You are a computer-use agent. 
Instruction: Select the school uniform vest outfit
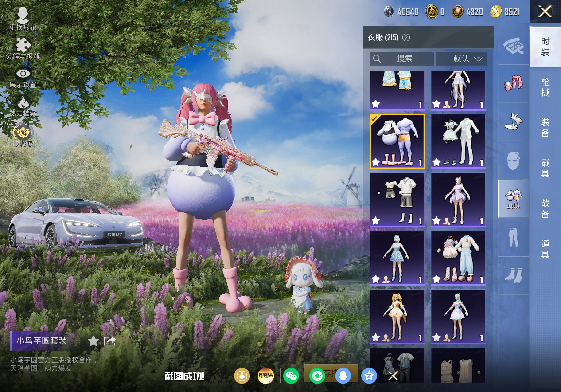pos(397,200)
